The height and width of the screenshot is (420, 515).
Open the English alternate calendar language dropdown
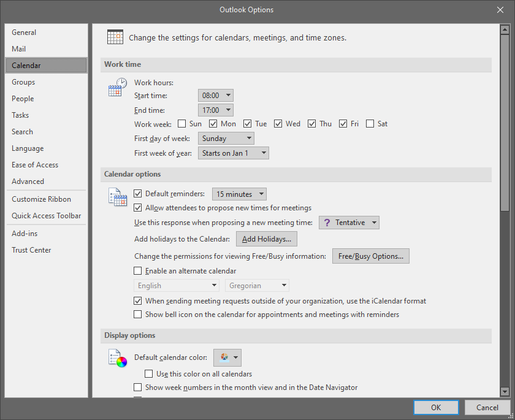coord(177,285)
